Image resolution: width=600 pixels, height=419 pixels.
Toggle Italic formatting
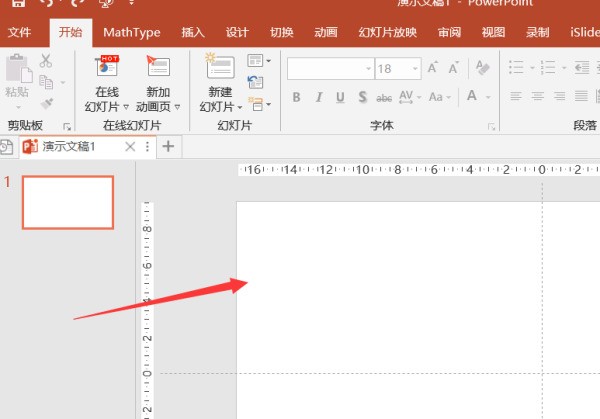pos(318,97)
